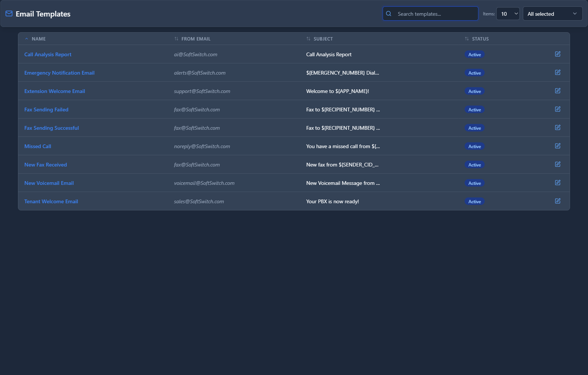Viewport: 588px width, 375px height.
Task: Open Fax Sending Successful template link
Action: pyautogui.click(x=52, y=128)
